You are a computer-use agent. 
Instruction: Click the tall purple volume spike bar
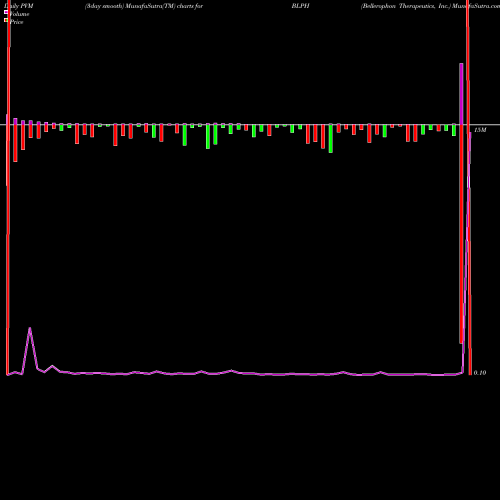point(461,94)
